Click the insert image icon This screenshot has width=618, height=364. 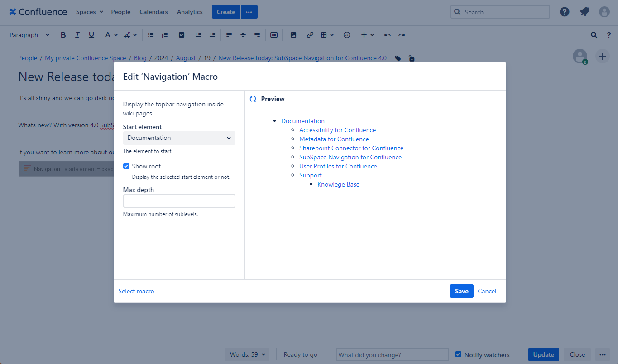(x=293, y=35)
